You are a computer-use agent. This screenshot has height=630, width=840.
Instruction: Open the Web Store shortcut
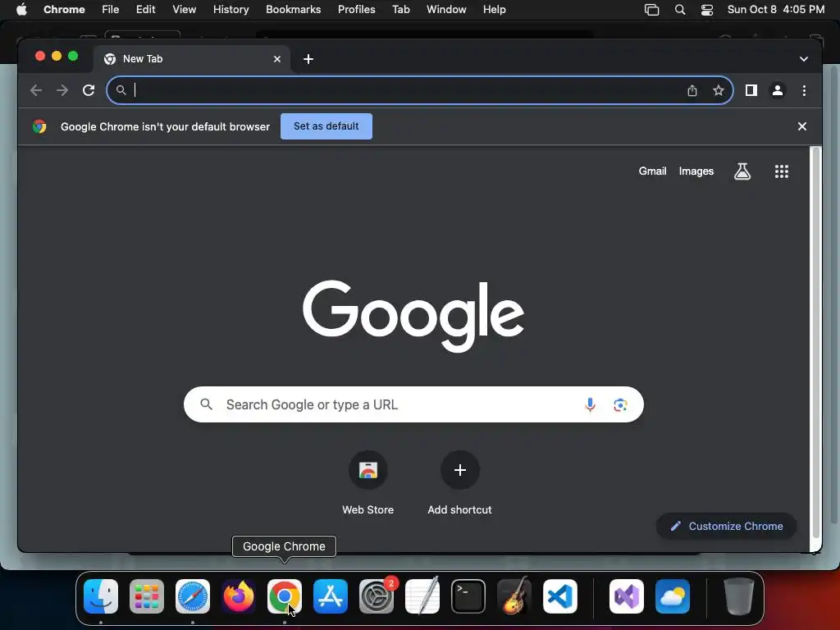pos(368,483)
